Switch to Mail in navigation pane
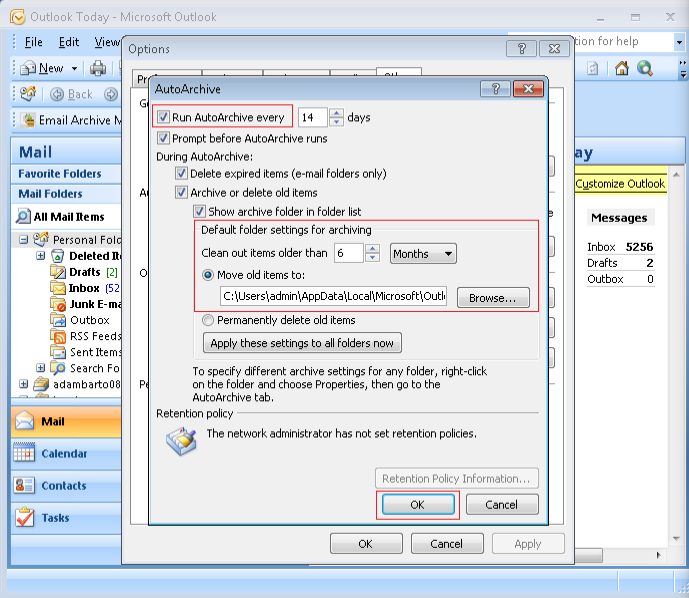The height and width of the screenshot is (598, 689). (x=66, y=421)
